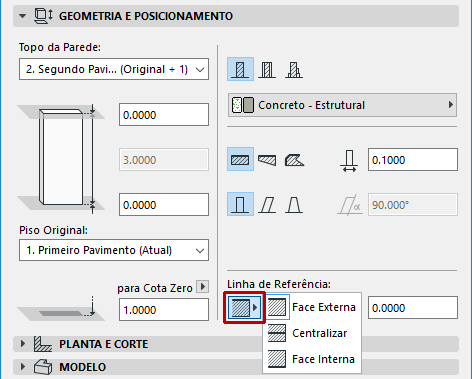Screen dimensions: 472x379
Task: Edit the wall bottom offset field
Action: tap(164, 205)
